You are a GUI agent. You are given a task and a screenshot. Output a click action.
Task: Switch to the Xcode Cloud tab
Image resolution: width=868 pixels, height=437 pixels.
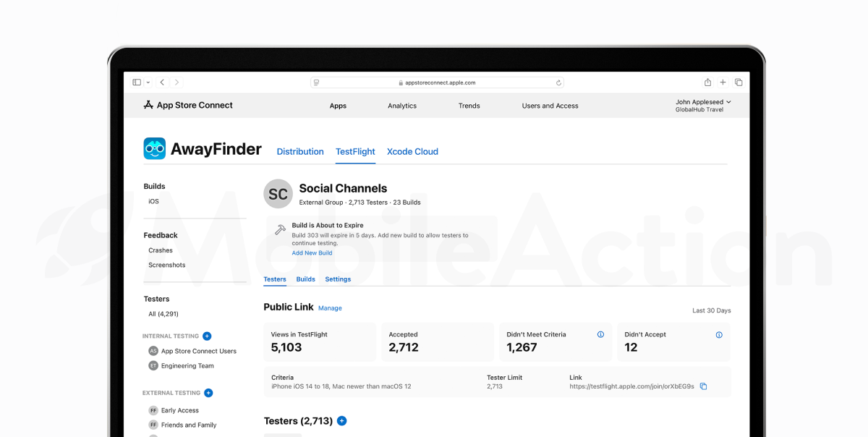point(412,151)
